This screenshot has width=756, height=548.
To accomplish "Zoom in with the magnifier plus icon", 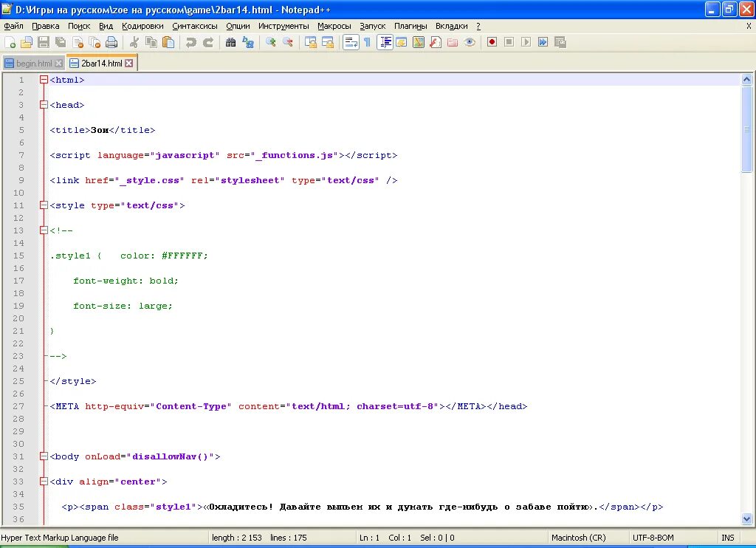I will [x=270, y=42].
